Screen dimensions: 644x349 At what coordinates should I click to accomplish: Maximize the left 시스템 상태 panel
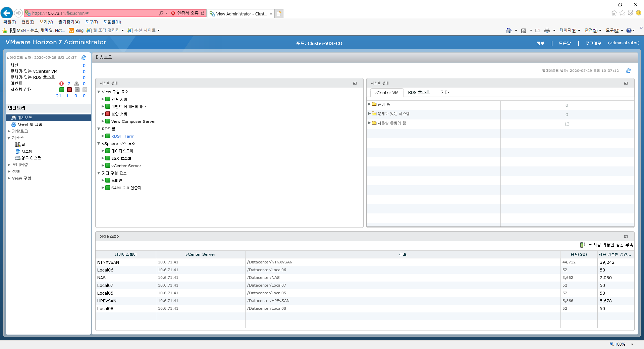click(355, 83)
